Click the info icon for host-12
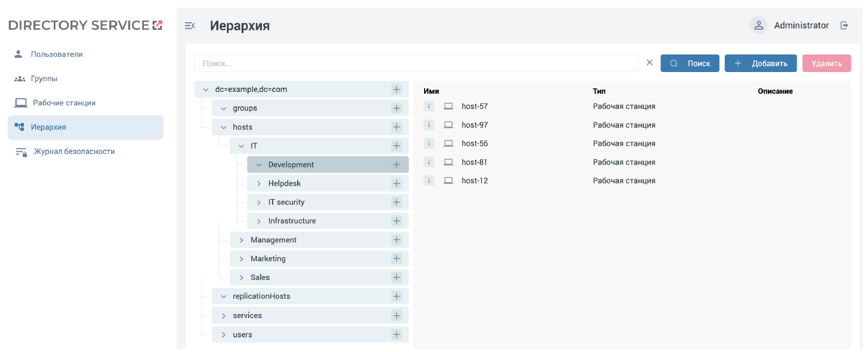Image resolution: width=868 pixels, height=352 pixels. (429, 180)
